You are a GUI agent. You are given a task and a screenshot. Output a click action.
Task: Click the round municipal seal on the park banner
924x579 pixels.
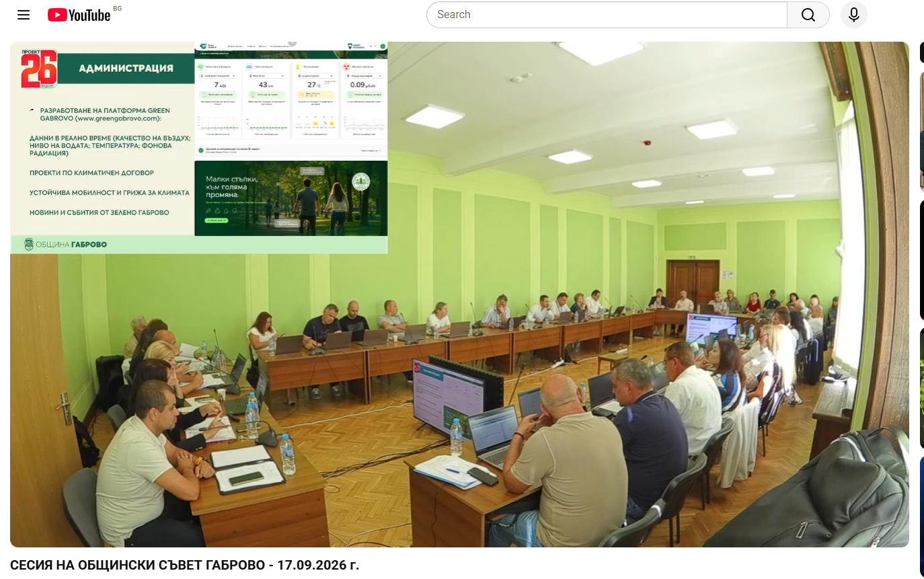click(x=360, y=182)
